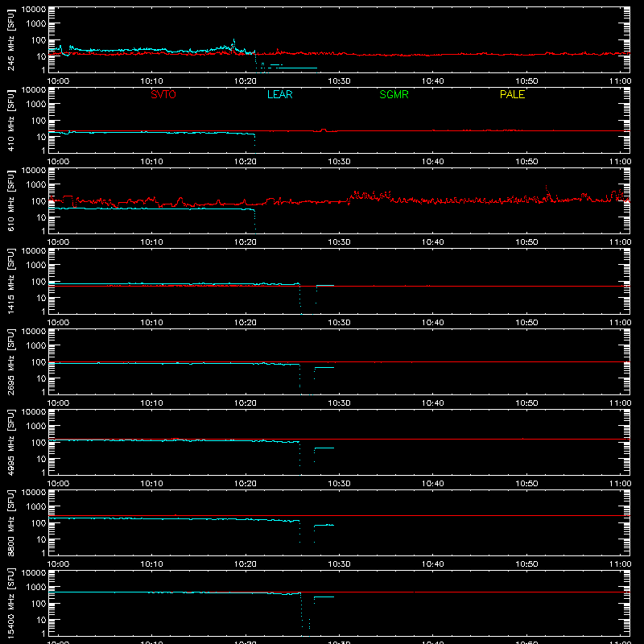This screenshot has width=644, height=644.
Task: Click 11:00 tick label under 245 MHz panel
Action: 620,81
